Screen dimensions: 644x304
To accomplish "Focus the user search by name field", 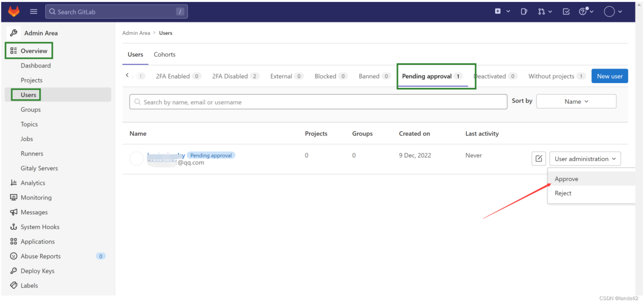I will coord(318,102).
